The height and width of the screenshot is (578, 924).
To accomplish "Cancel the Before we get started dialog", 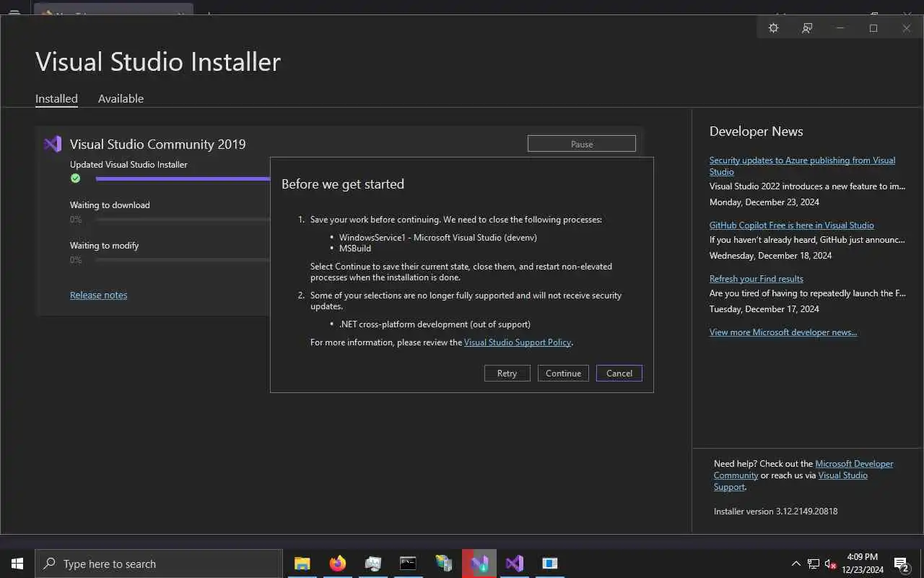I will [619, 374].
